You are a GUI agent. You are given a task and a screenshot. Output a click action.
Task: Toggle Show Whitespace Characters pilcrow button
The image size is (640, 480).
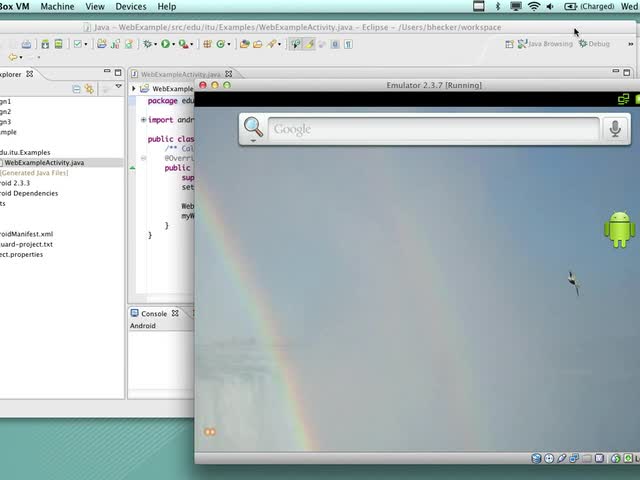[348, 44]
